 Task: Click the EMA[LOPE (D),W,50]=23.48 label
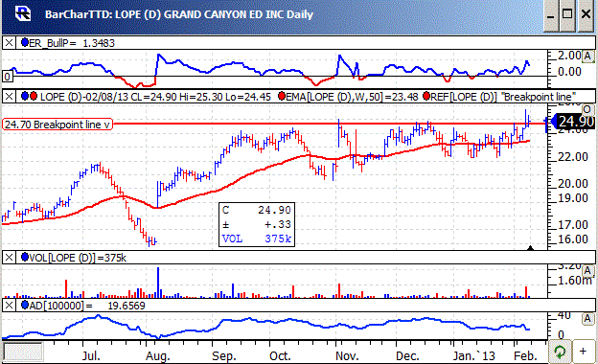(352, 97)
